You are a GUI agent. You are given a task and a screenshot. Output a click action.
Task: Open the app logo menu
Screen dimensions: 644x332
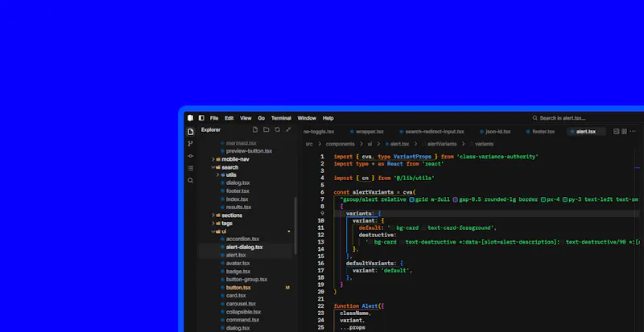190,118
